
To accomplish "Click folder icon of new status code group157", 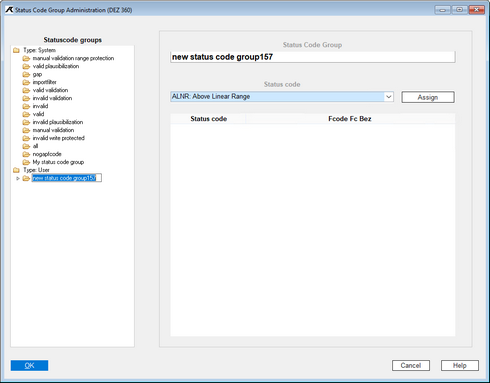I will tap(26, 178).
